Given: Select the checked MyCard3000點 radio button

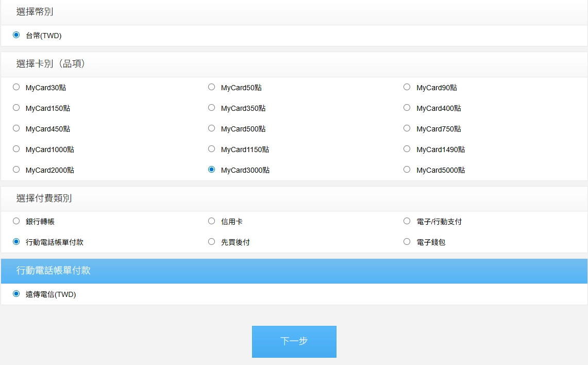Looking at the screenshot, I should (x=211, y=170).
